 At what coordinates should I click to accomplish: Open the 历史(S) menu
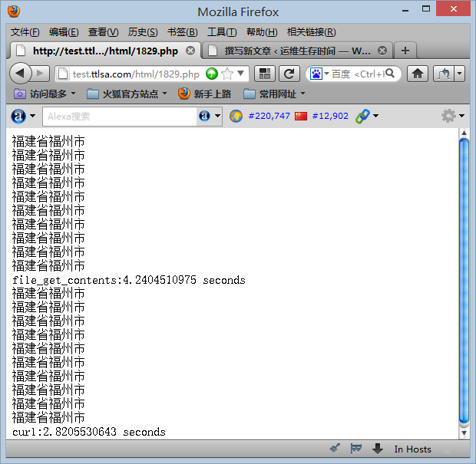click(143, 32)
